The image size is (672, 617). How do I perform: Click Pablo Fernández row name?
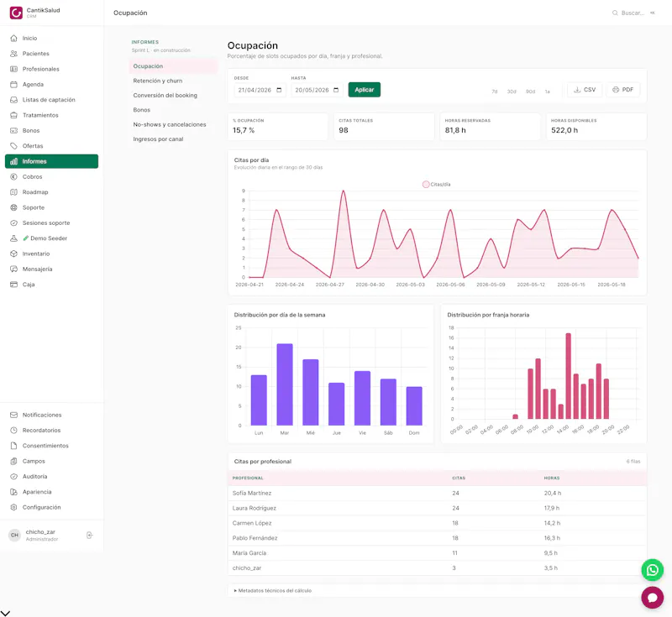click(x=255, y=538)
